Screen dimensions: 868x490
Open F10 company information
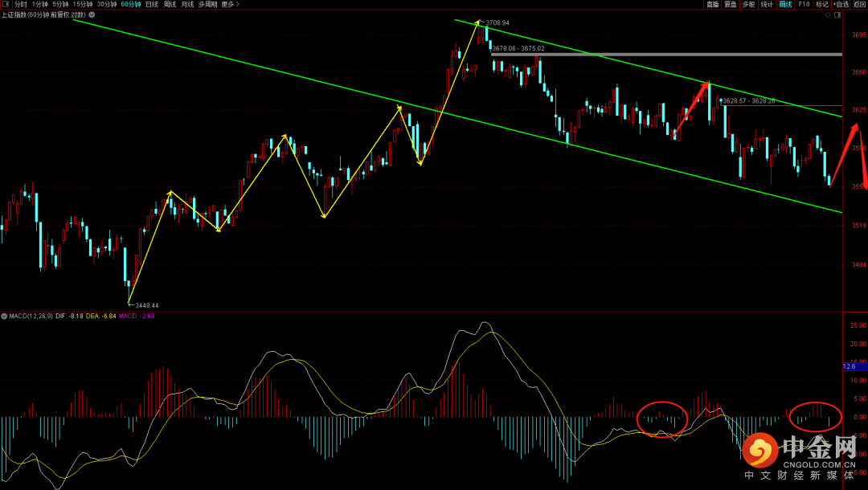[804, 4]
